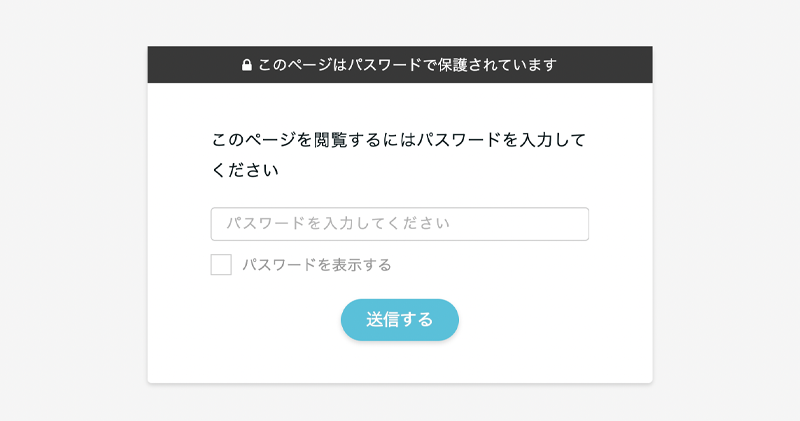Click the dark header bar's left end
This screenshot has width=800, height=421.
pyautogui.click(x=170, y=65)
